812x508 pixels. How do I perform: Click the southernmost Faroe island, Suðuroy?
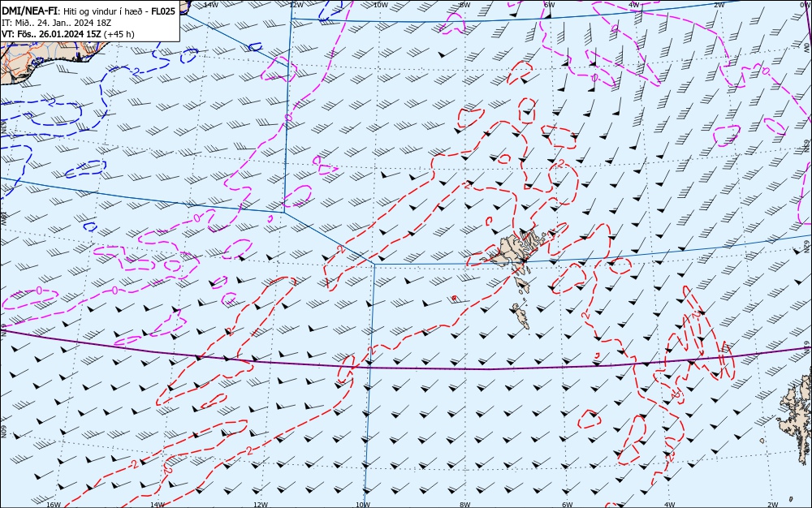click(x=520, y=316)
